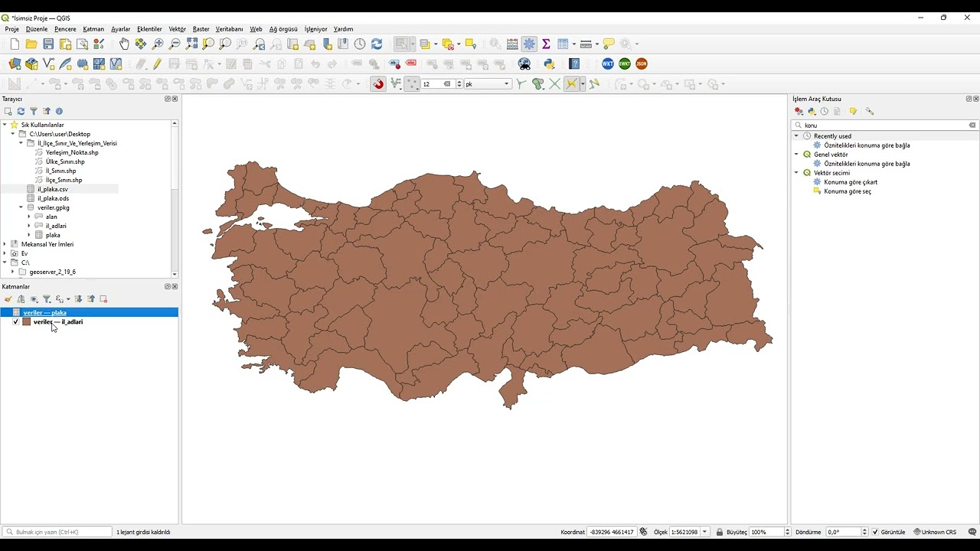
Task: Expand the Mekansal Yer İmleri node
Action: (5, 244)
